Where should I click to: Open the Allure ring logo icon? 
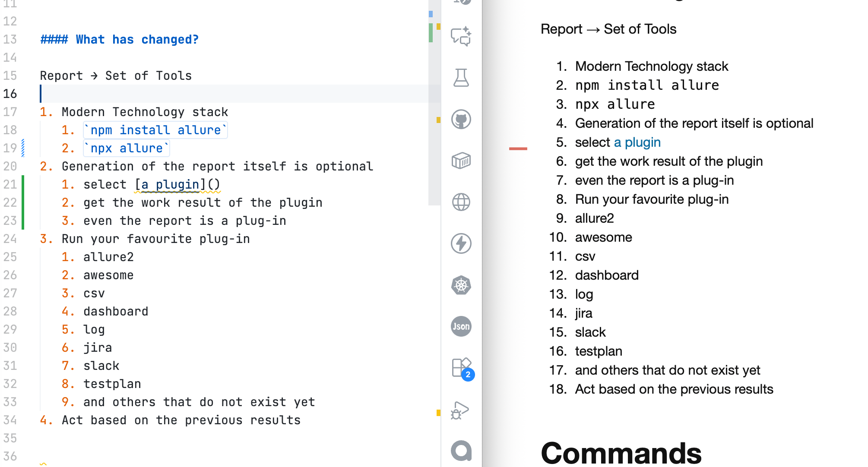(x=461, y=451)
